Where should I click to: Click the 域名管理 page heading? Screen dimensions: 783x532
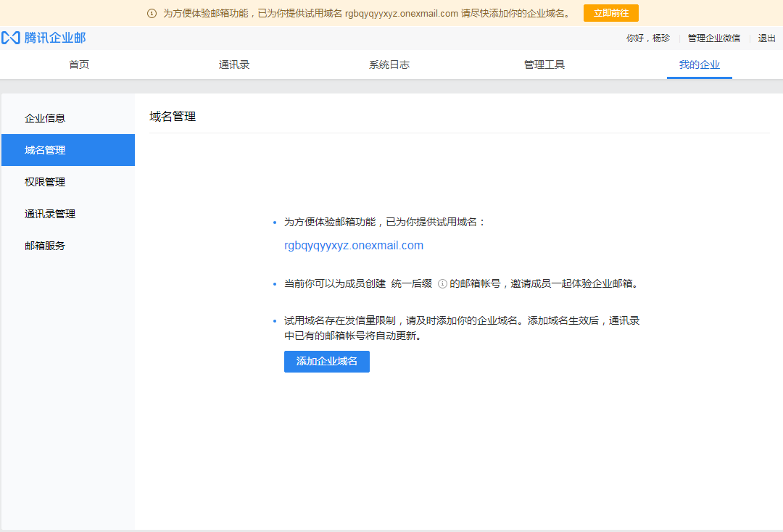[x=173, y=117]
